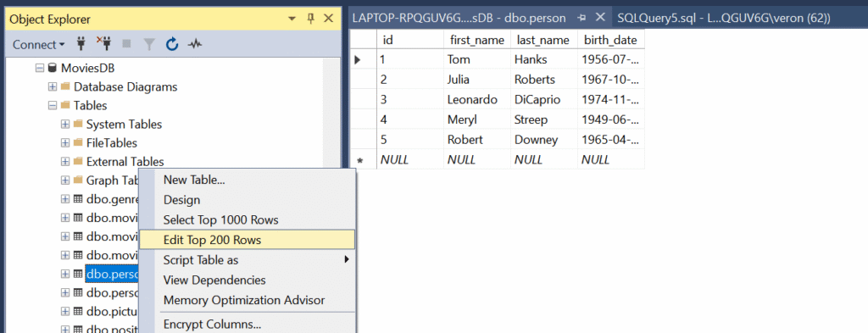Click the External Tables folder icon
This screenshot has width=868, height=333.
78,162
